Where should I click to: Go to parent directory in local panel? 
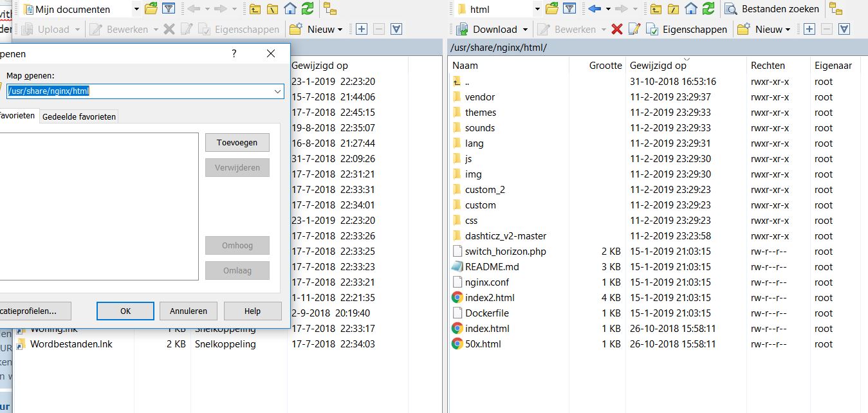tap(255, 8)
